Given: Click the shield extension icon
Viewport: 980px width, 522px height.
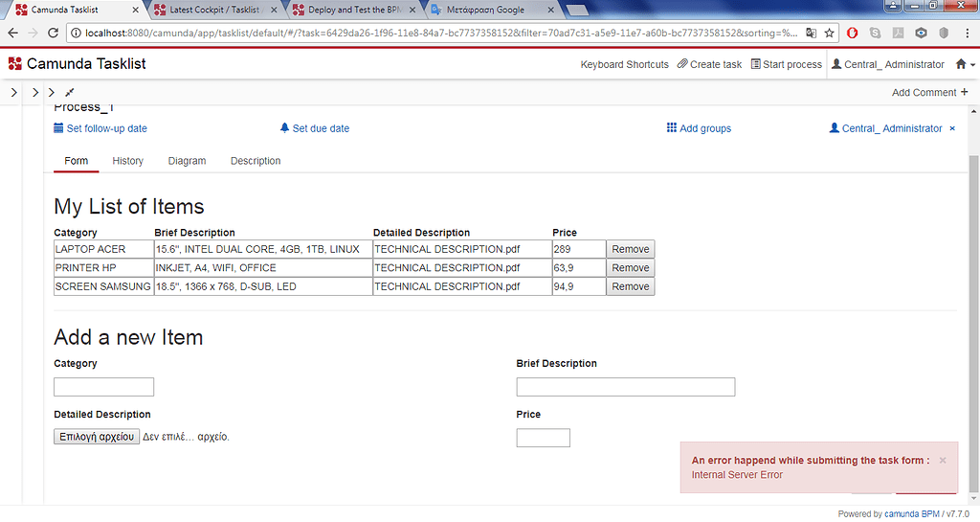Looking at the screenshot, I should click(944, 34).
